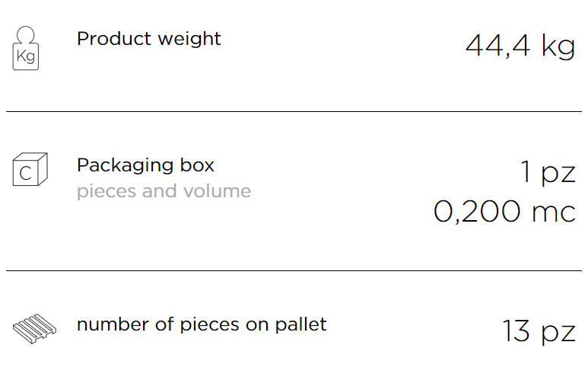Image resolution: width=588 pixels, height=377 pixels.
Task: Click the word 'weight' in first row
Action: (x=189, y=40)
